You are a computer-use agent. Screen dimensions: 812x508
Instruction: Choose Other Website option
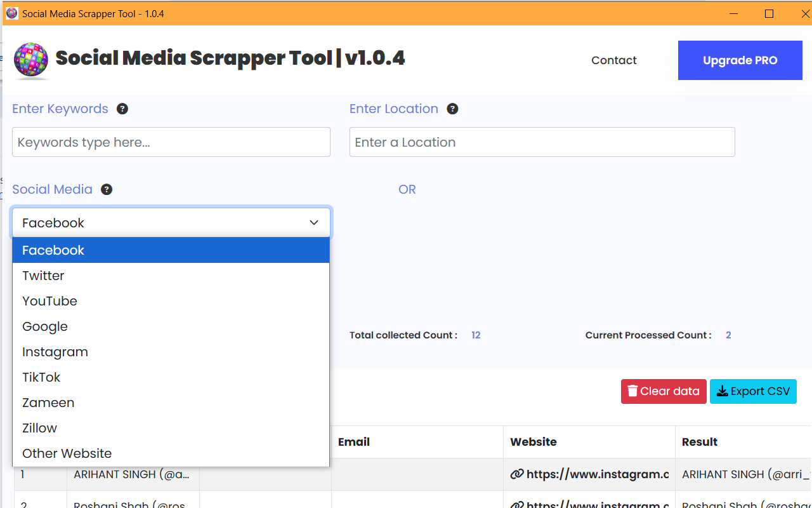171,453
